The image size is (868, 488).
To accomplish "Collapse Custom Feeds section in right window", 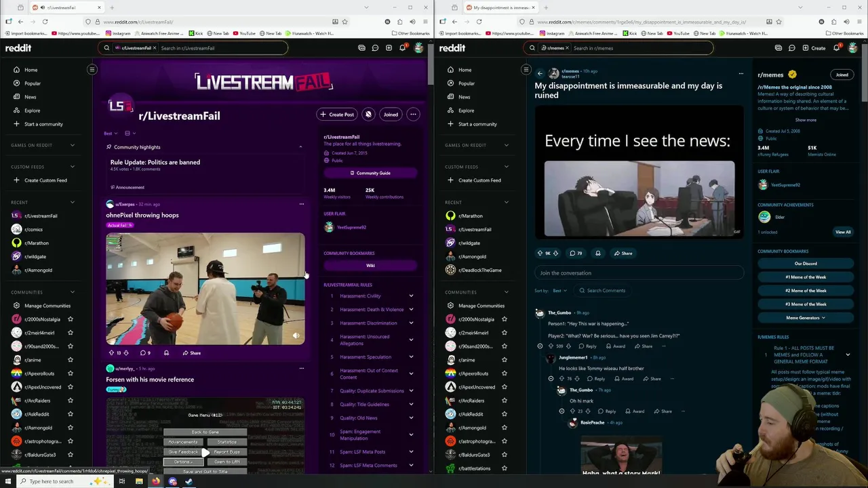I will pos(506,167).
